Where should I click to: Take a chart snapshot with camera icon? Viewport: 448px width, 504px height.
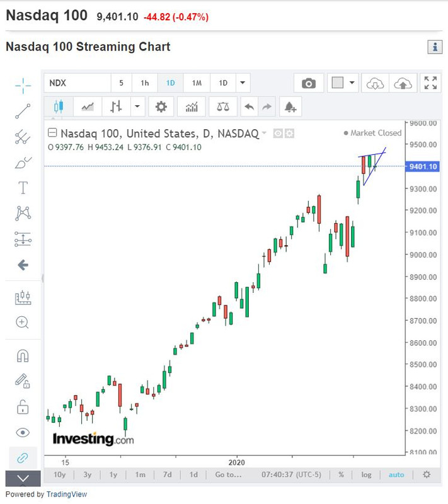pos(309,83)
